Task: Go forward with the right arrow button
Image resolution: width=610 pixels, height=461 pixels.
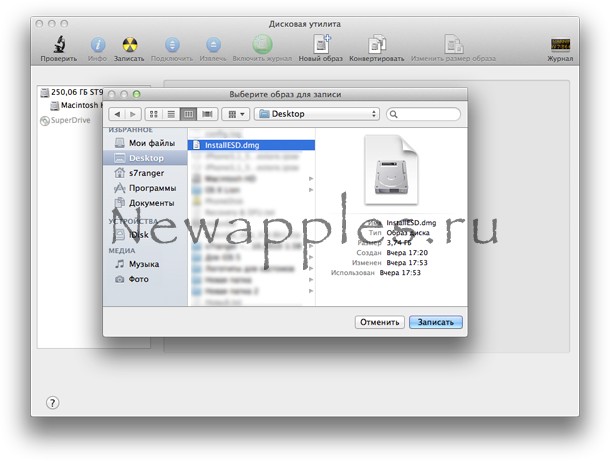Action: point(133,114)
